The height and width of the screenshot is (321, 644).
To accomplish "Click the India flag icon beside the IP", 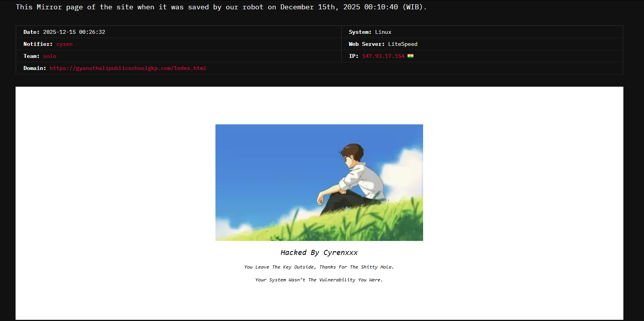I will coord(410,56).
